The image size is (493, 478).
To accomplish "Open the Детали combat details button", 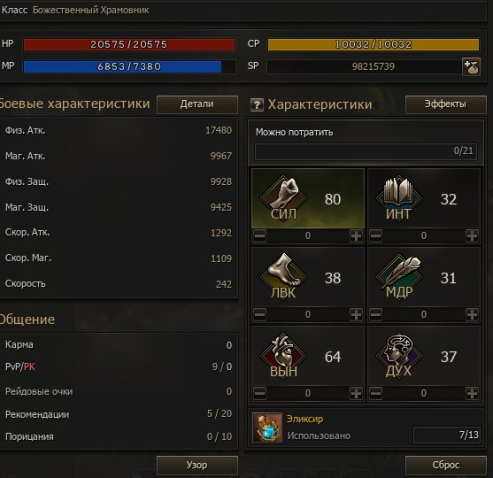I will click(x=197, y=104).
